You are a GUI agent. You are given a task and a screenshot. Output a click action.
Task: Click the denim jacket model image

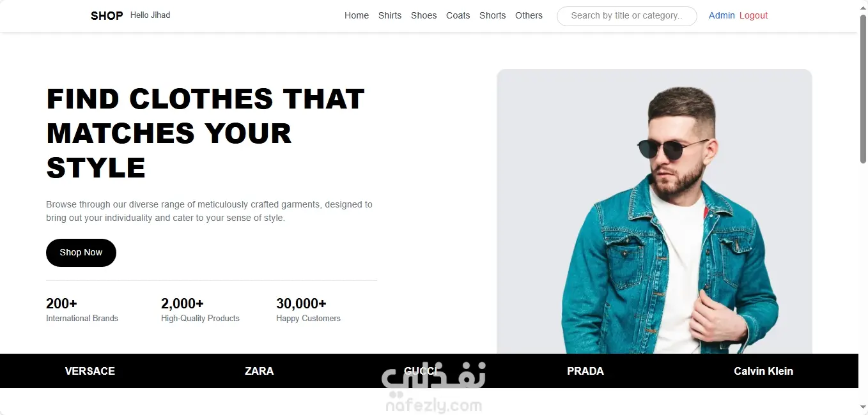(x=655, y=211)
